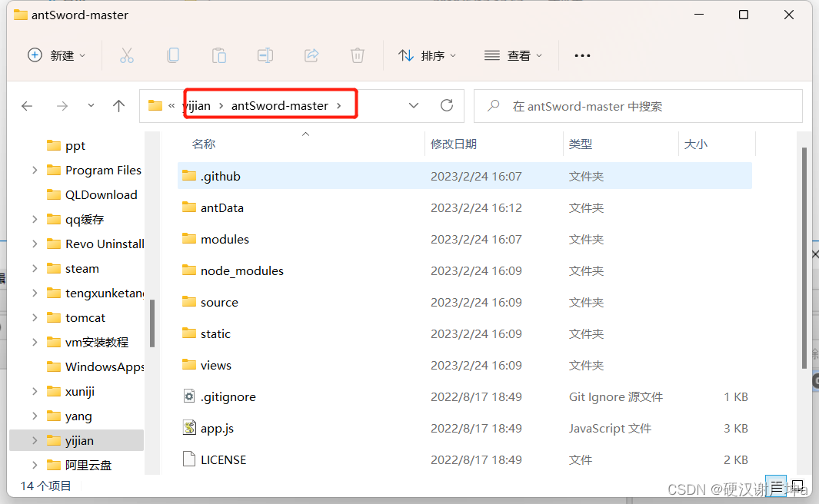Close the antSword-master window

click(789, 15)
